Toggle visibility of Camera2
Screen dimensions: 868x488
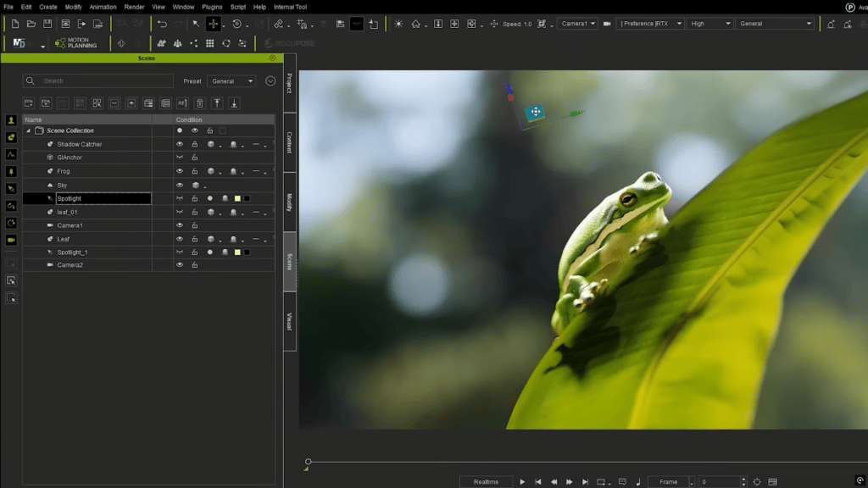pos(180,265)
